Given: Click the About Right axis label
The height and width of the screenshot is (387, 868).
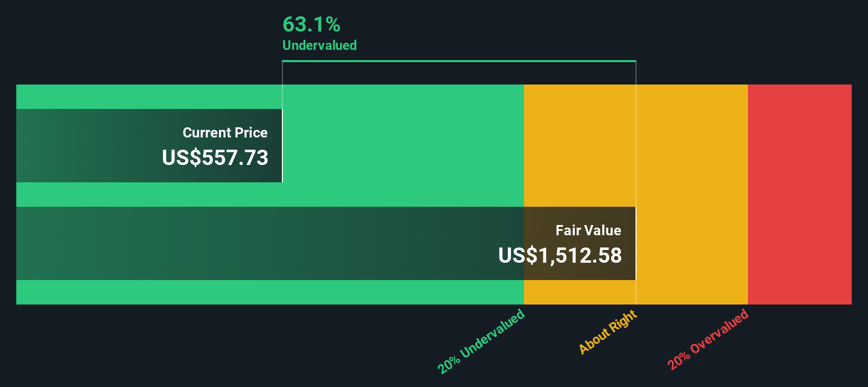Looking at the screenshot, I should click(608, 332).
